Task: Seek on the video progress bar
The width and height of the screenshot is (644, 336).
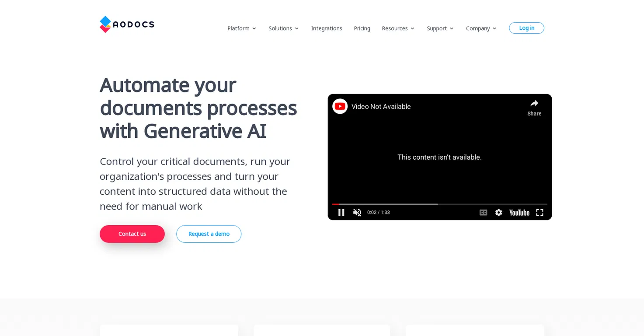Action: (440, 204)
